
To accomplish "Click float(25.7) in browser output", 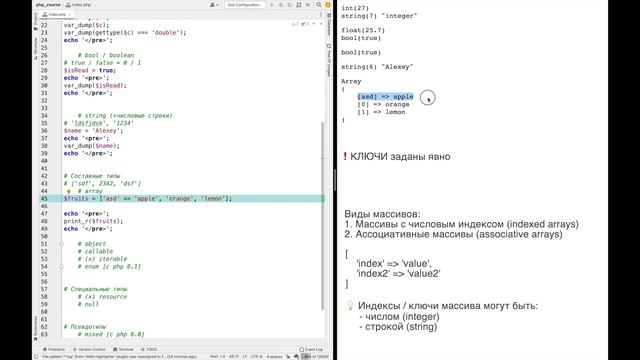I will 363,31.
